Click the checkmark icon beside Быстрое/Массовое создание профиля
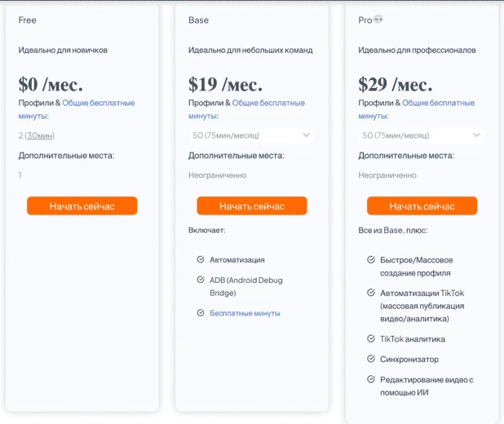This screenshot has width=504, height=424. point(371,259)
